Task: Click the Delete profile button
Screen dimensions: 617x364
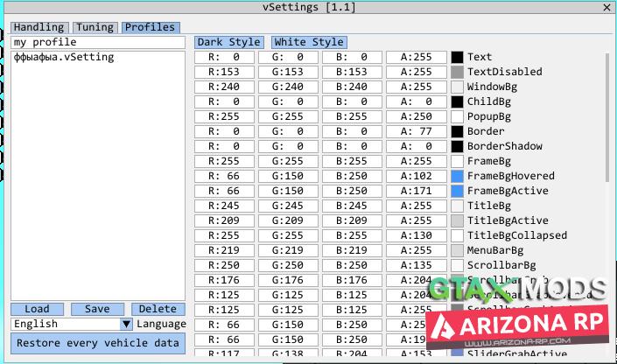Action: [158, 309]
